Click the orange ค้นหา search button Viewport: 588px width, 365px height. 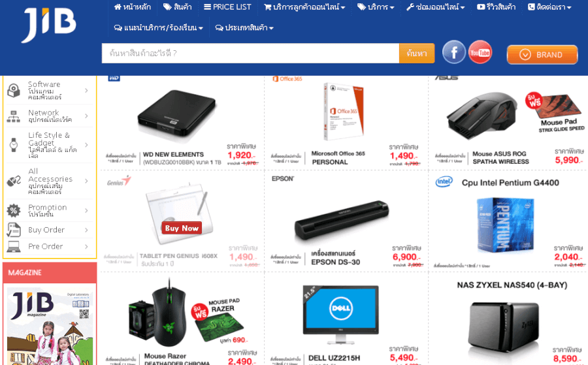coord(417,53)
